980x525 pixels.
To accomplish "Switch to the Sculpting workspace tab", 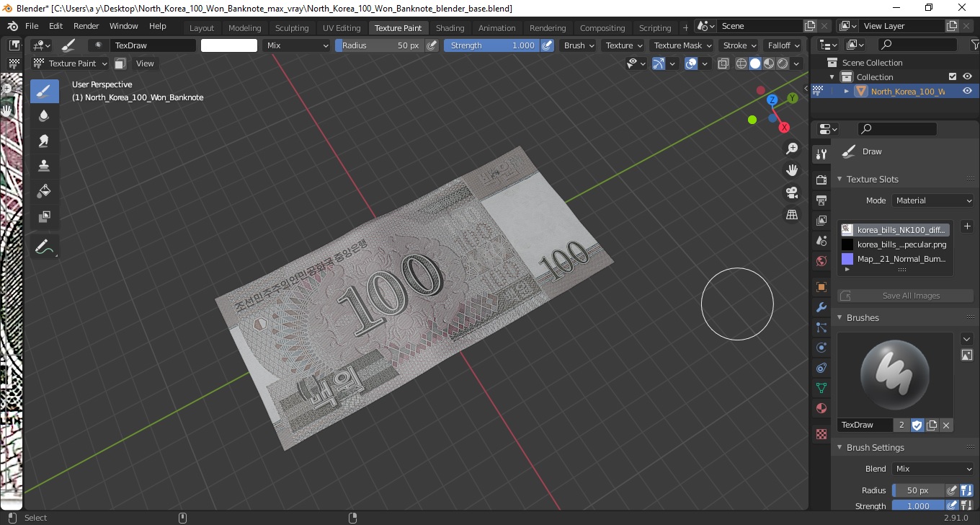I will (292, 28).
